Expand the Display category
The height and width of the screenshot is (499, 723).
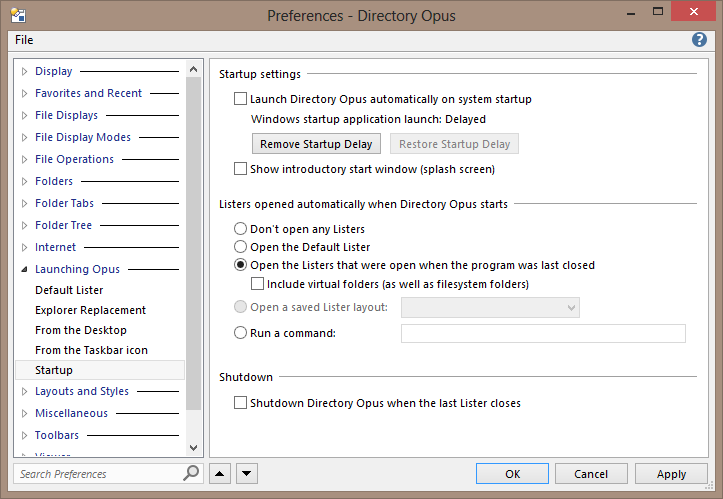click(x=24, y=71)
